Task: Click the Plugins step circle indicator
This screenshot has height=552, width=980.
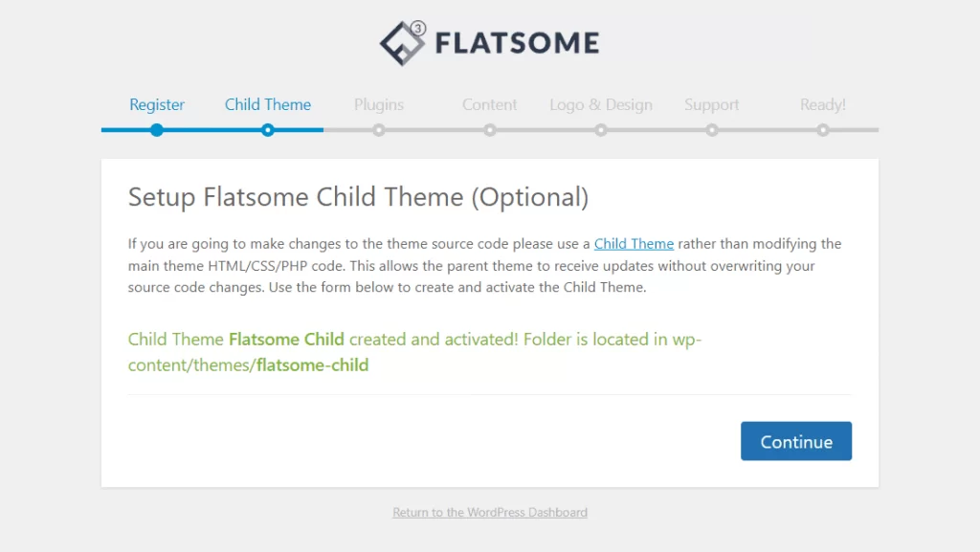Action: [x=378, y=129]
